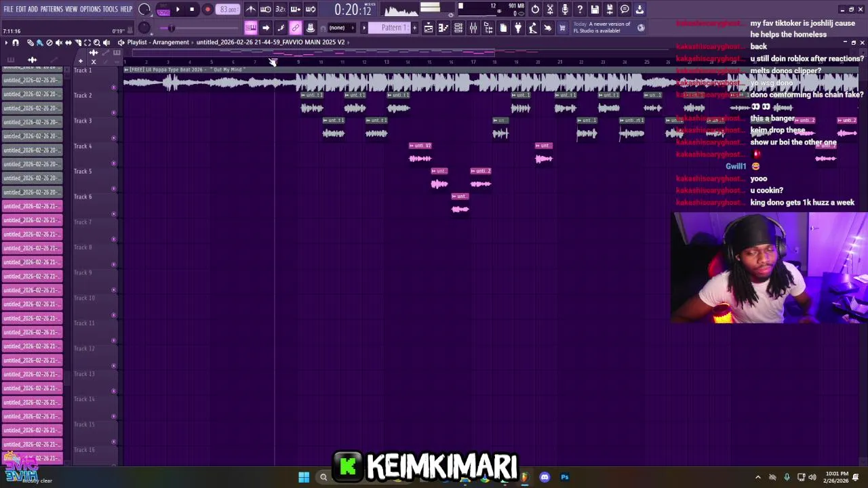Arm the record button
This screenshot has height=488, width=868.
(208, 9)
